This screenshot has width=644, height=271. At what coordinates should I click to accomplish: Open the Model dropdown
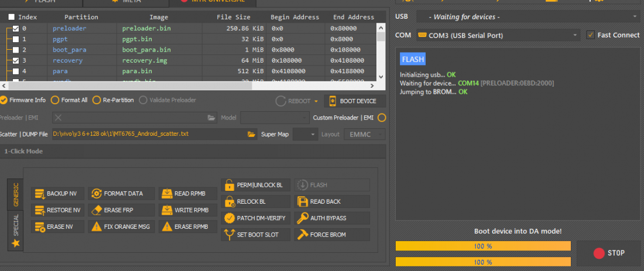click(x=275, y=118)
